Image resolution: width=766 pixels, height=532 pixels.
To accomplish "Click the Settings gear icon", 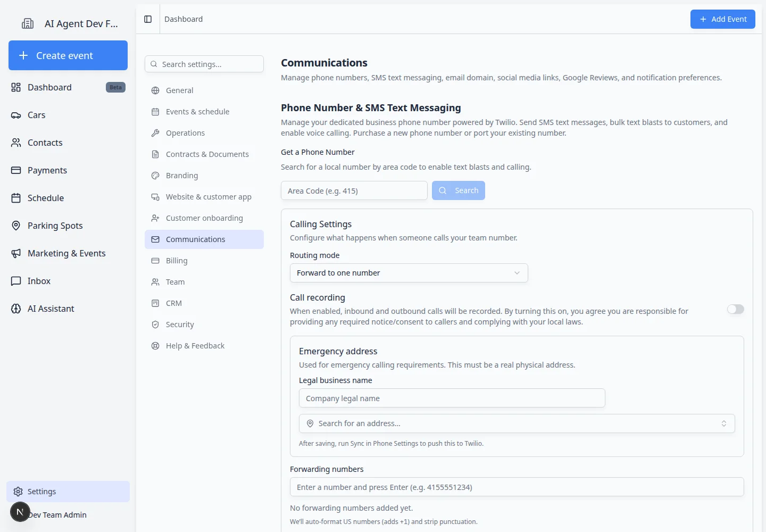I will tap(18, 492).
